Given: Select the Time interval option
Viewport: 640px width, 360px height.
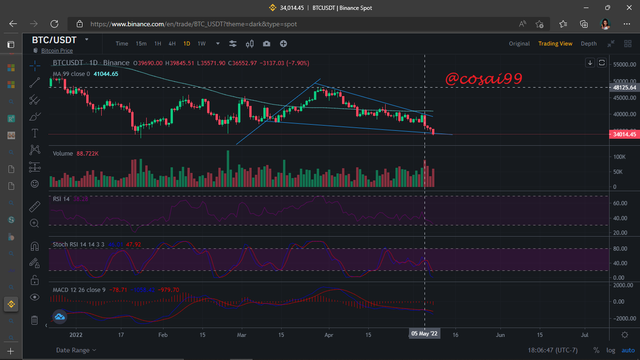Looking at the screenshot, I should 122,44.
